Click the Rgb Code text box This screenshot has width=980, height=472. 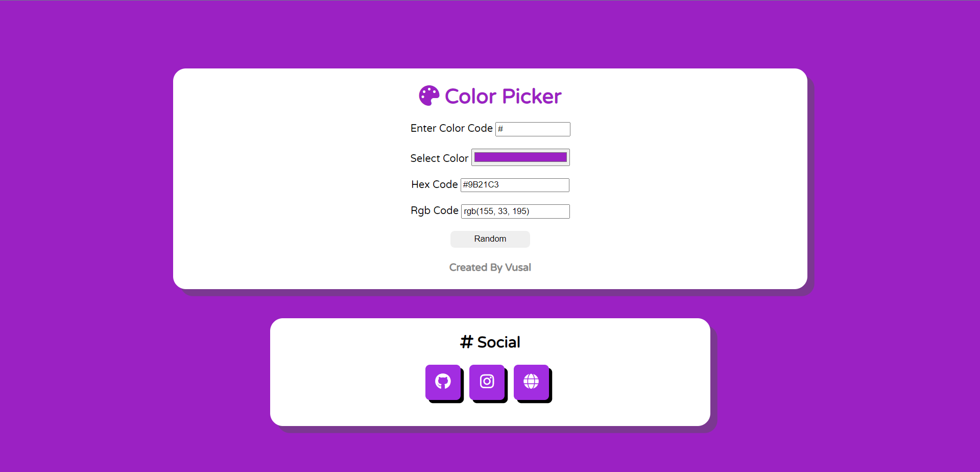pyautogui.click(x=515, y=211)
